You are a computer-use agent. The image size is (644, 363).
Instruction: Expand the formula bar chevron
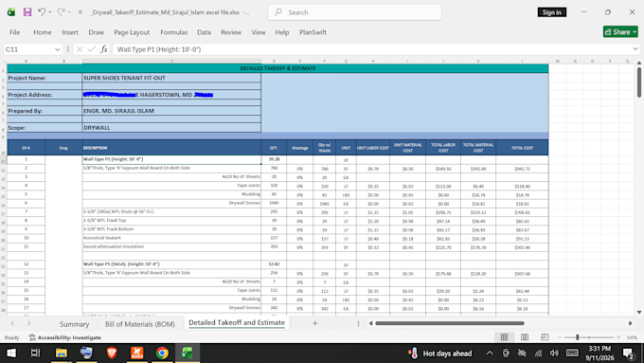pyautogui.click(x=635, y=49)
